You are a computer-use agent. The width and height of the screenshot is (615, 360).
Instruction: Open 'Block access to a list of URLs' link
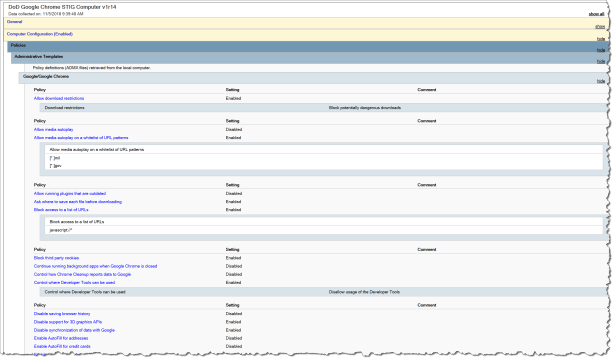click(61, 210)
